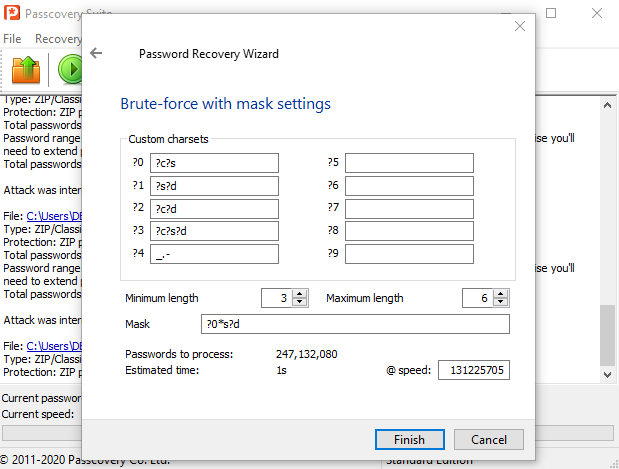Click the open file folder icon in toolbar

tap(26, 70)
